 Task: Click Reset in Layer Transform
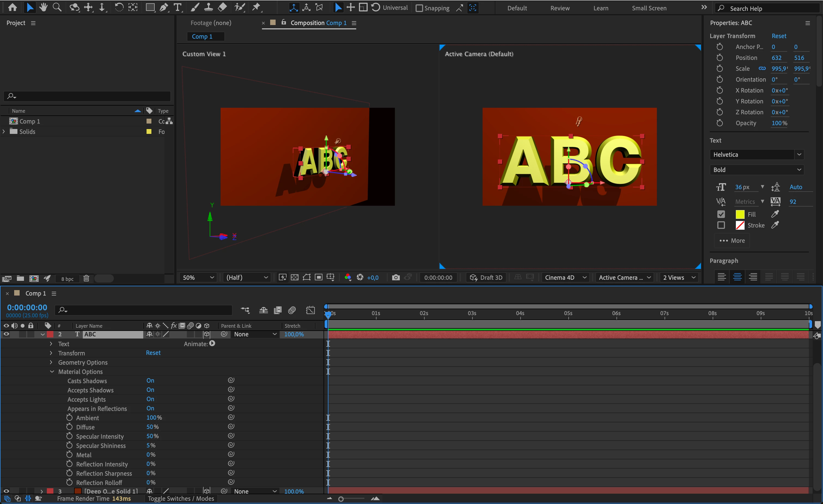(779, 36)
